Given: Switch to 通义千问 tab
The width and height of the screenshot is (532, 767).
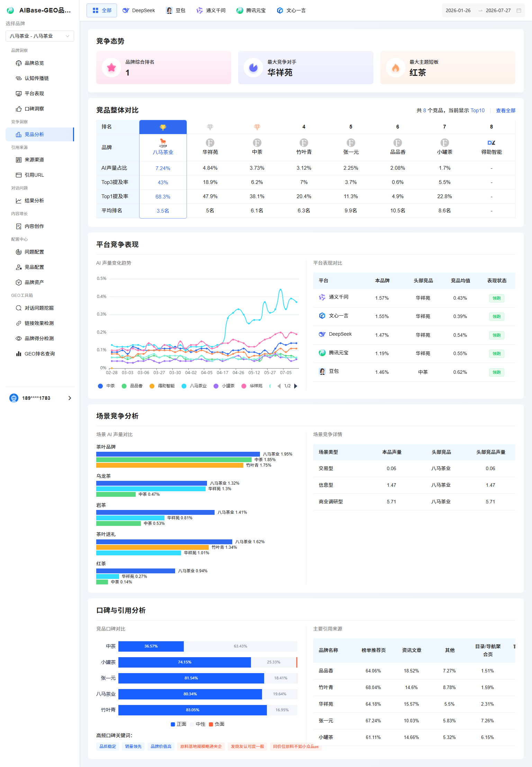Looking at the screenshot, I should pyautogui.click(x=211, y=10).
